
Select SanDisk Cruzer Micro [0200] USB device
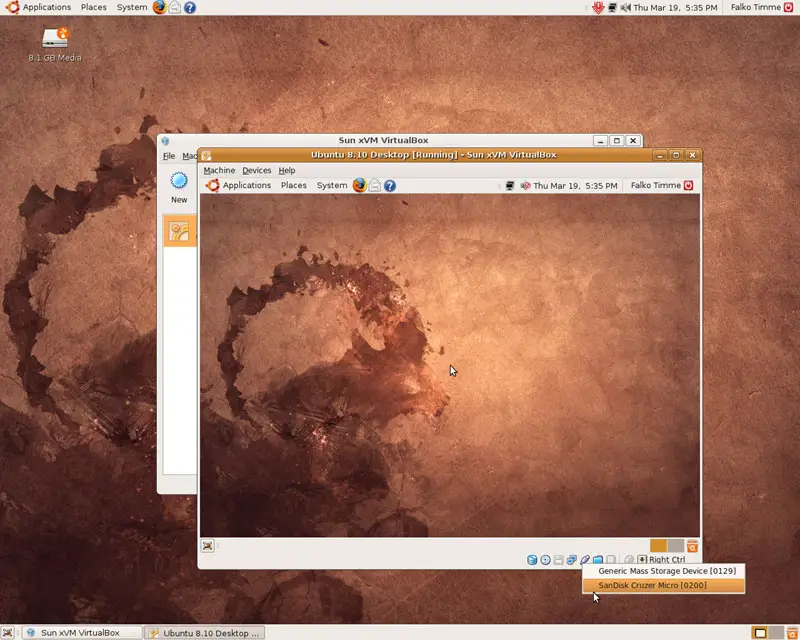click(x=663, y=585)
